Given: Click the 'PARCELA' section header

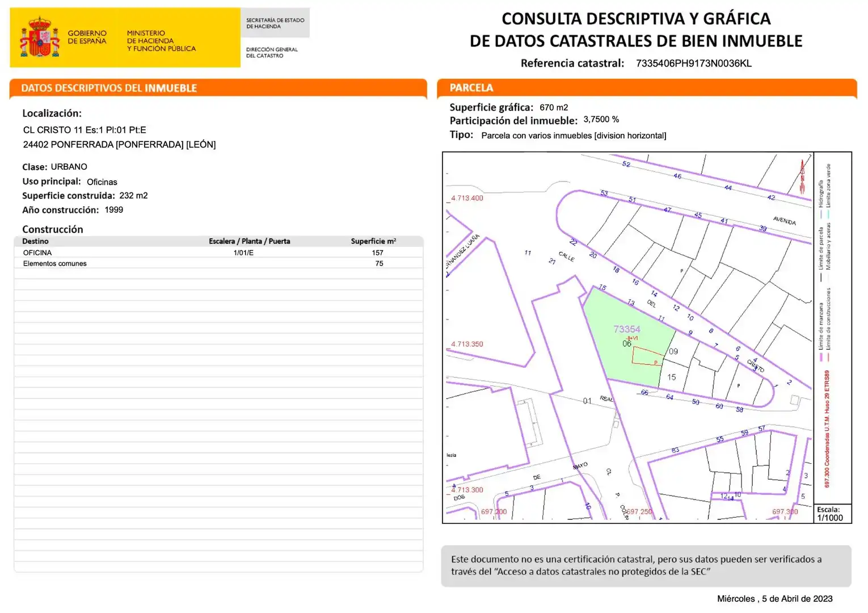Looking at the screenshot, I should 647,88.
